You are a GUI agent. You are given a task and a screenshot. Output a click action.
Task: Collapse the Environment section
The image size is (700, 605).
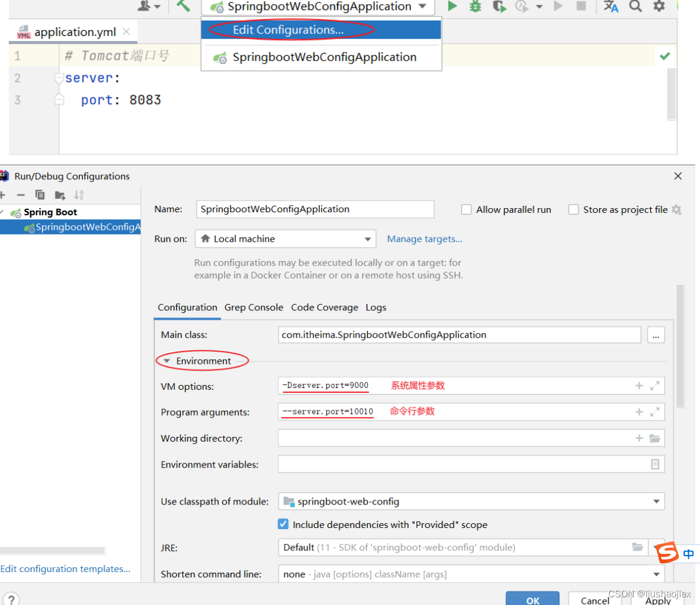tap(166, 361)
